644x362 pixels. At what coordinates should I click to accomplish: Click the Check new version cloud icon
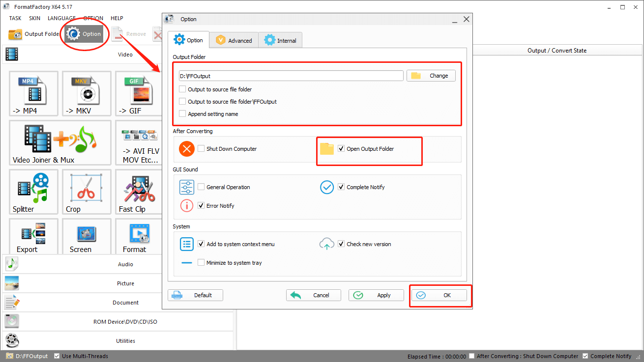[x=327, y=244]
